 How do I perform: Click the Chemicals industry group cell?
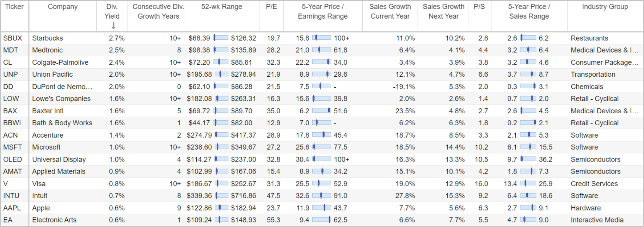click(587, 87)
